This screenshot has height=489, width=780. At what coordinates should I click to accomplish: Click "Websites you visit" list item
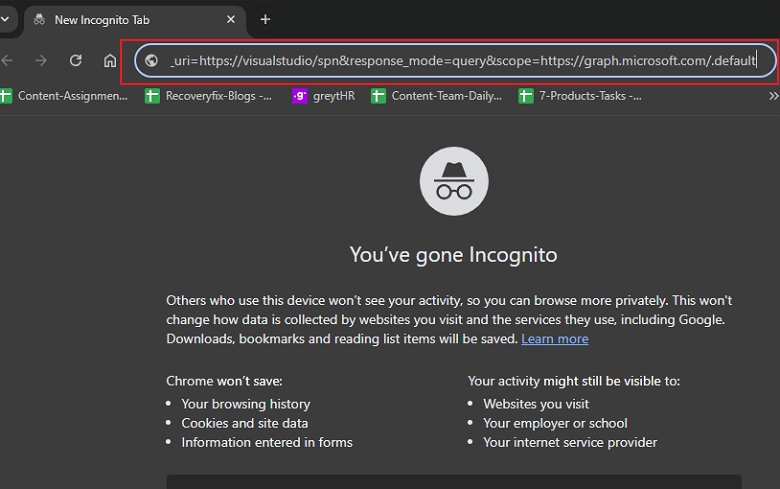point(536,404)
